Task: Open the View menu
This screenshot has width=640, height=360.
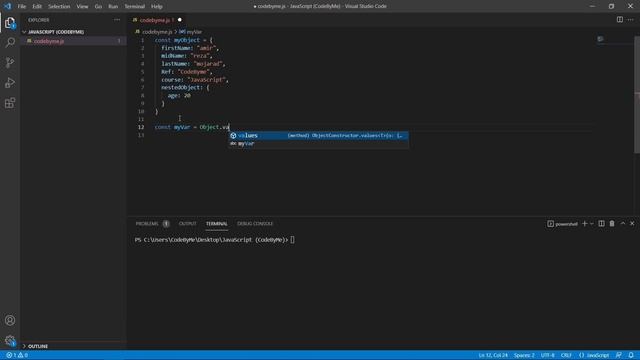Action: [x=82, y=6]
